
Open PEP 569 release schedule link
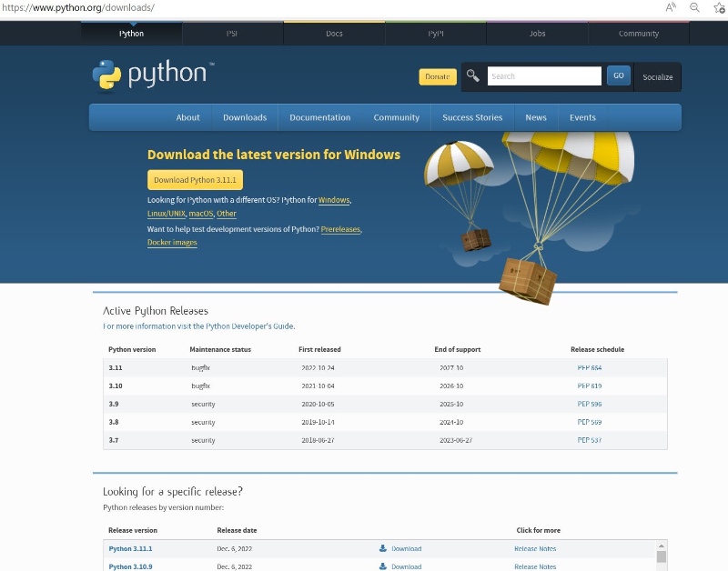pyautogui.click(x=589, y=422)
